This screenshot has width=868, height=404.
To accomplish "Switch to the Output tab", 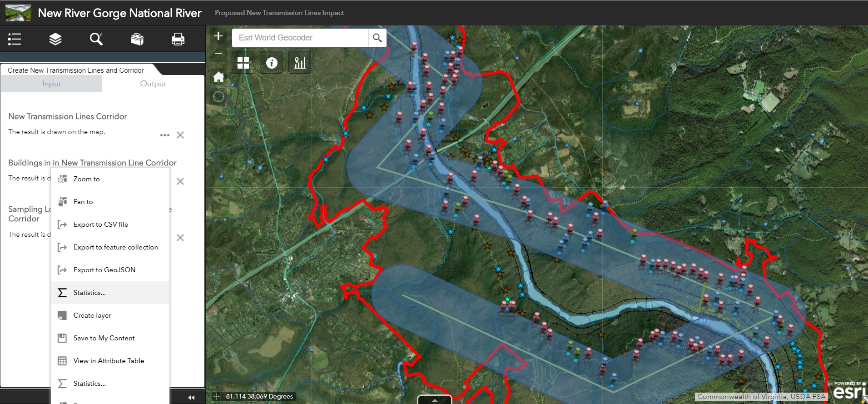I will point(153,84).
